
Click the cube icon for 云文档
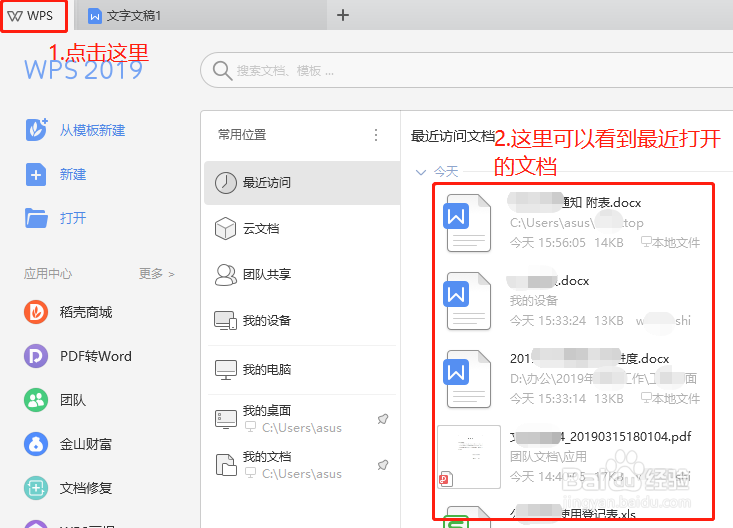225,229
